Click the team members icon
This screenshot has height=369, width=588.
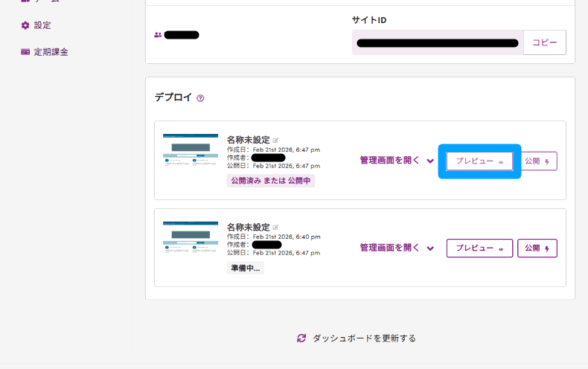(158, 35)
